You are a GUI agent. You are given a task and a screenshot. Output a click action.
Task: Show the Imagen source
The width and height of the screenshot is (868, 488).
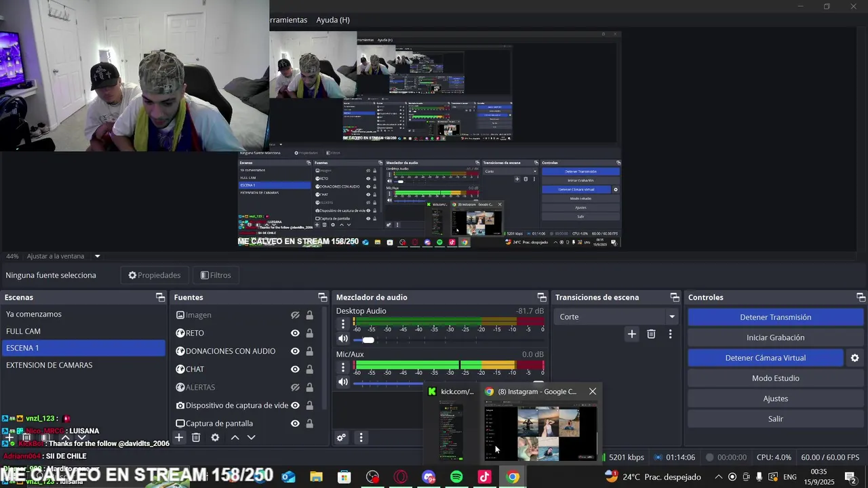point(295,315)
